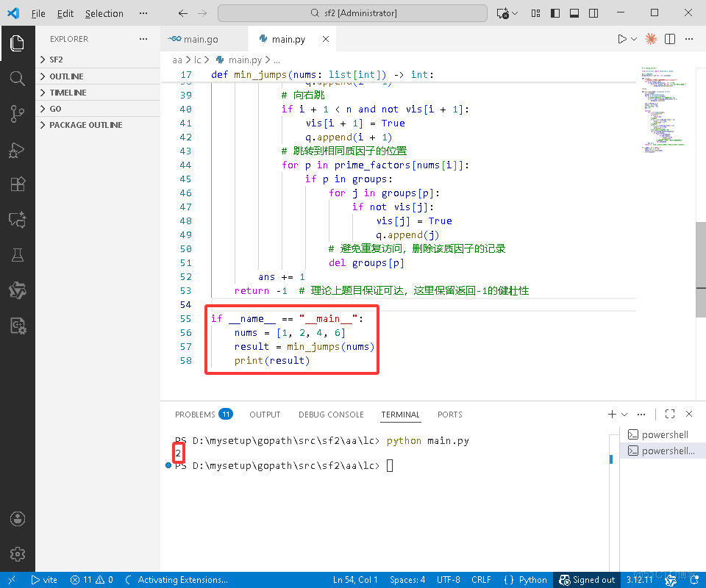Expand the TIMELINE section
Screen dimensions: 706x588
click(98, 92)
